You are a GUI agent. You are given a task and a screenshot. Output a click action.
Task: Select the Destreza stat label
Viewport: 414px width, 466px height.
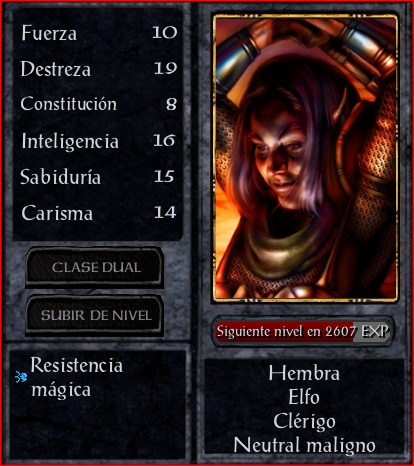point(55,69)
